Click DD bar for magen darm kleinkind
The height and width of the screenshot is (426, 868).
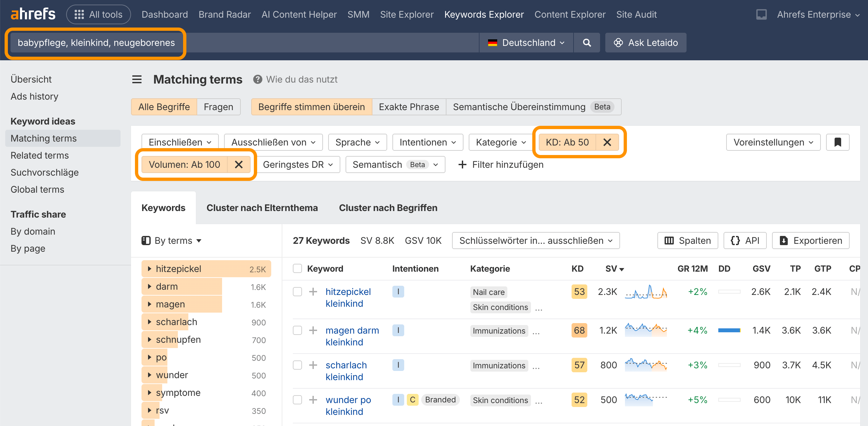coord(729,330)
